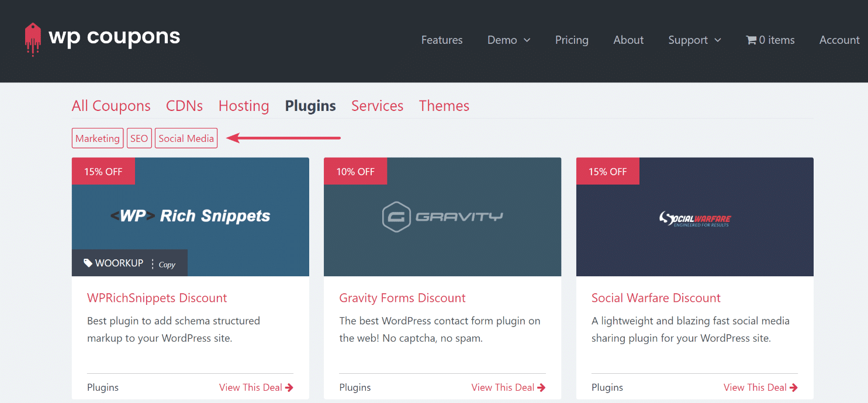Click the wp coupons site title

[115, 37]
